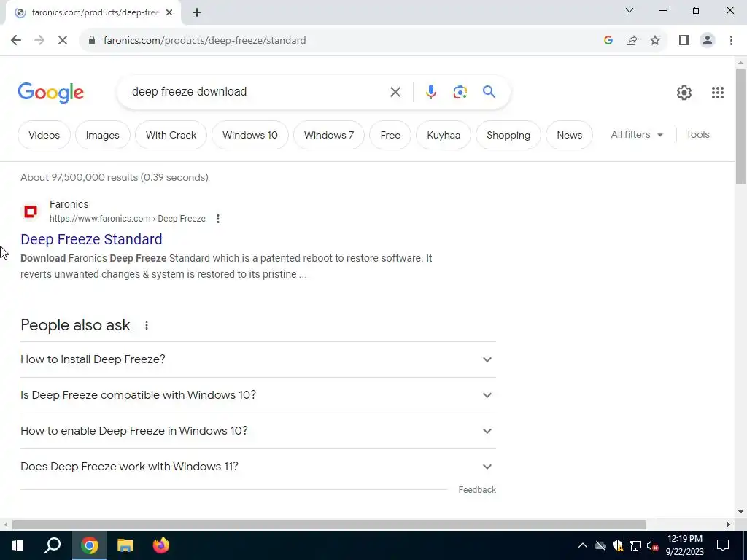This screenshot has width=747, height=560.
Task: Select the Videos filter chip
Action: tap(44, 135)
